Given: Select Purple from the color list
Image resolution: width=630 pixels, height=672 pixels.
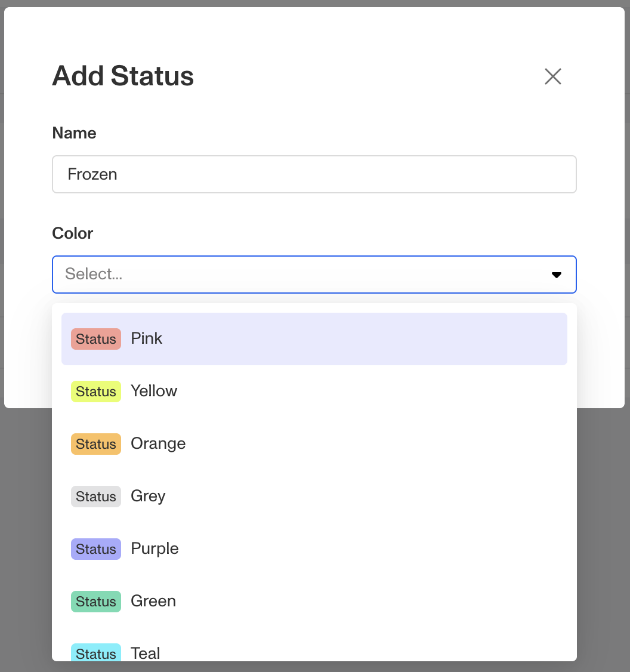Looking at the screenshot, I should tap(314, 549).
